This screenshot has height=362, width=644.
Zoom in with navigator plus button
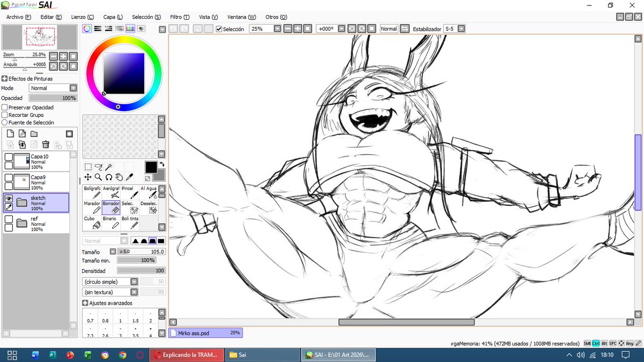point(63,56)
